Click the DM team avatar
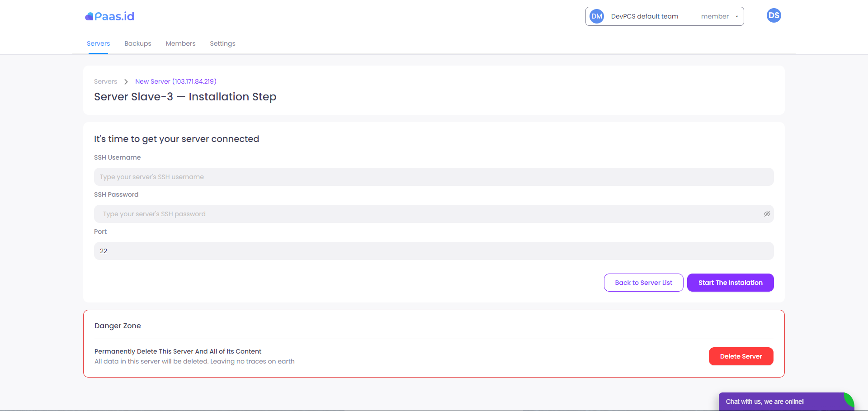The width and height of the screenshot is (868, 411). 597,16
